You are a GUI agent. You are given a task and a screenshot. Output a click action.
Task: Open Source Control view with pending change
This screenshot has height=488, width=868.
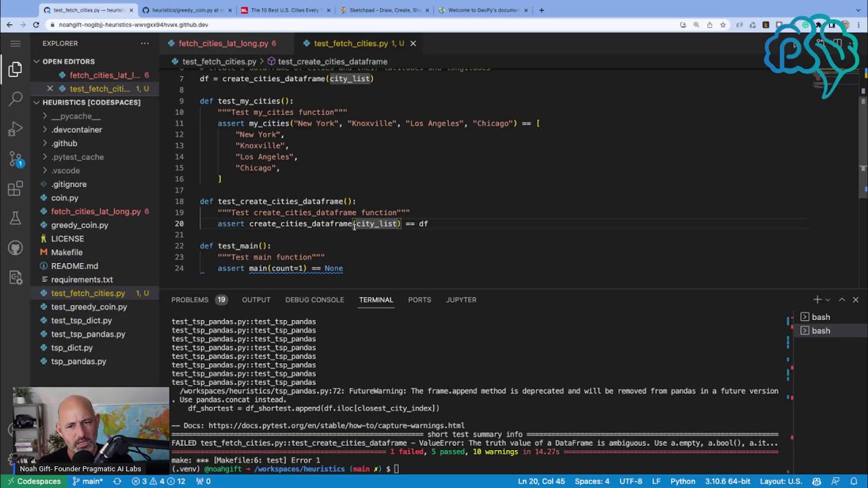[16, 159]
